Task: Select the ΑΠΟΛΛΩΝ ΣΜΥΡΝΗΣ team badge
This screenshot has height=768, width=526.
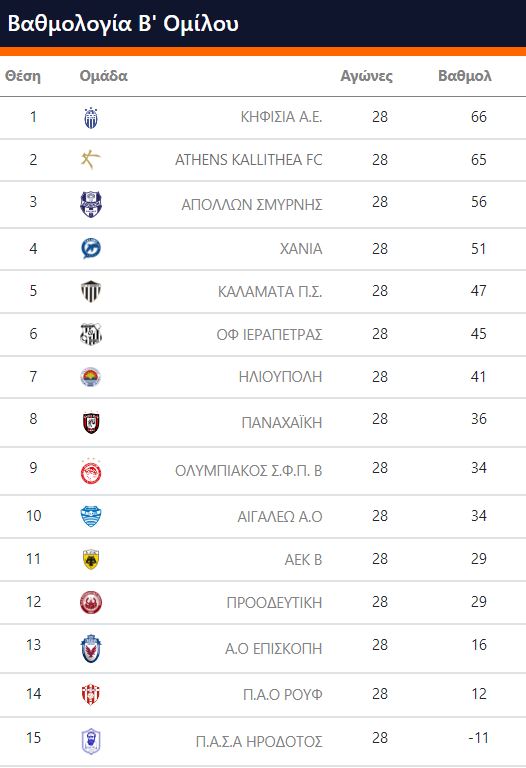Action: (x=91, y=204)
